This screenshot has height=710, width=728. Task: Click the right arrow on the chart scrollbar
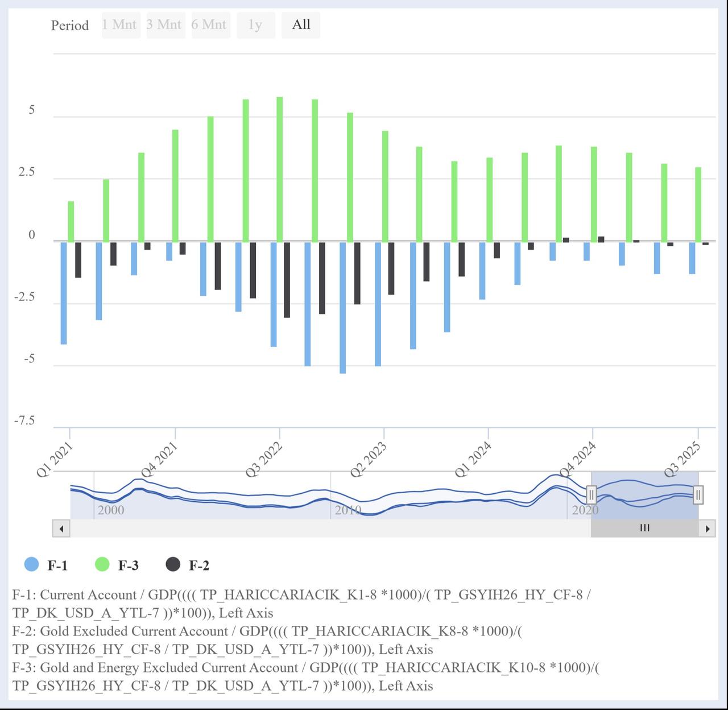[x=708, y=528]
